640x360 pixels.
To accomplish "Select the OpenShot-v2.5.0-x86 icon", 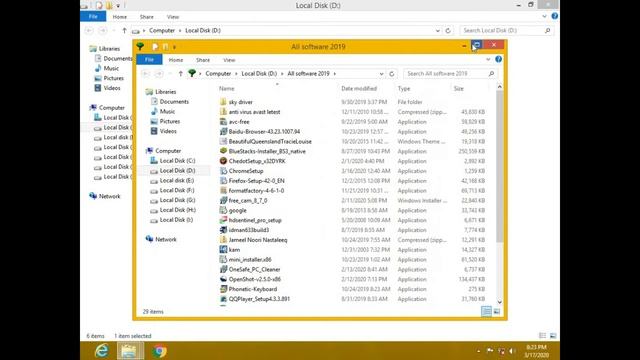I will point(223,279).
